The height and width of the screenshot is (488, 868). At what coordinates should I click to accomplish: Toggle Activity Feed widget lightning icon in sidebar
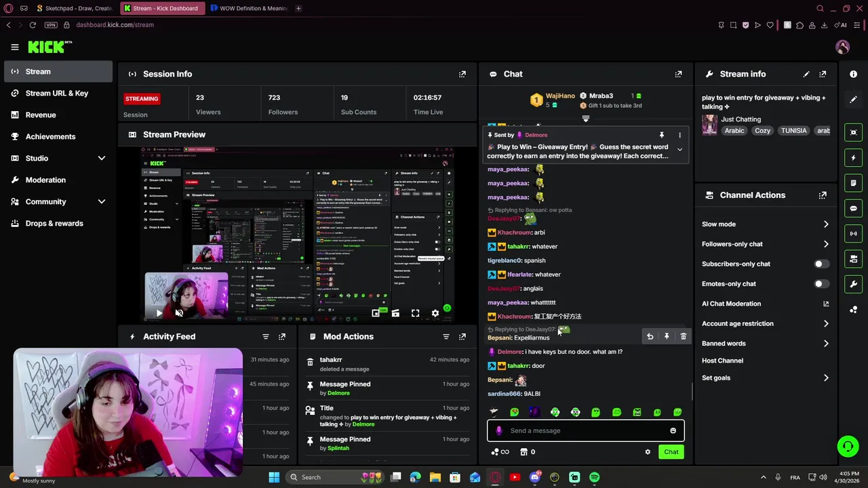(x=854, y=158)
